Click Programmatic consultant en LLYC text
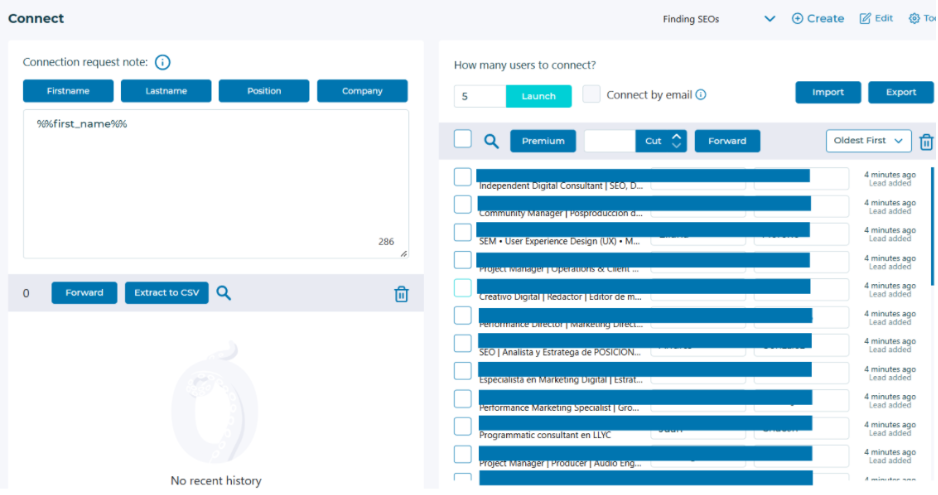938x495 pixels. point(545,435)
